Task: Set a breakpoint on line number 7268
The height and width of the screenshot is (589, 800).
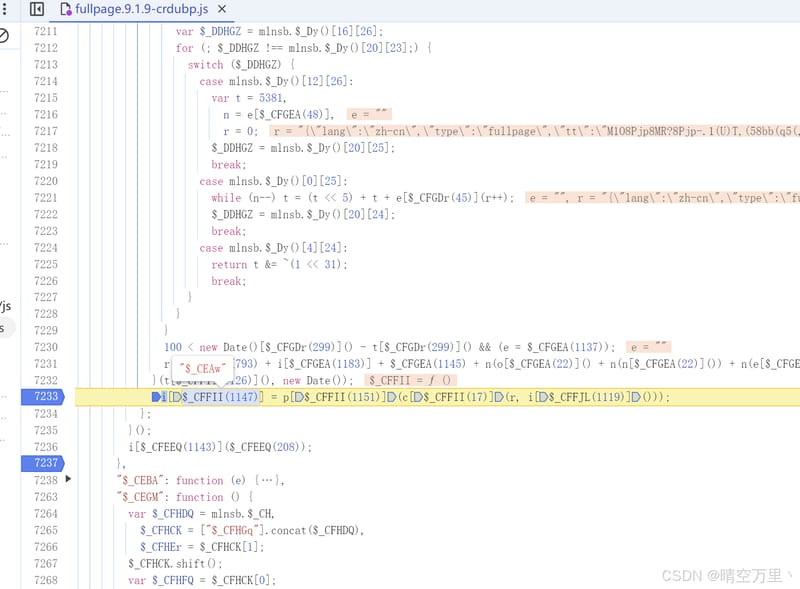Action: 45,580
